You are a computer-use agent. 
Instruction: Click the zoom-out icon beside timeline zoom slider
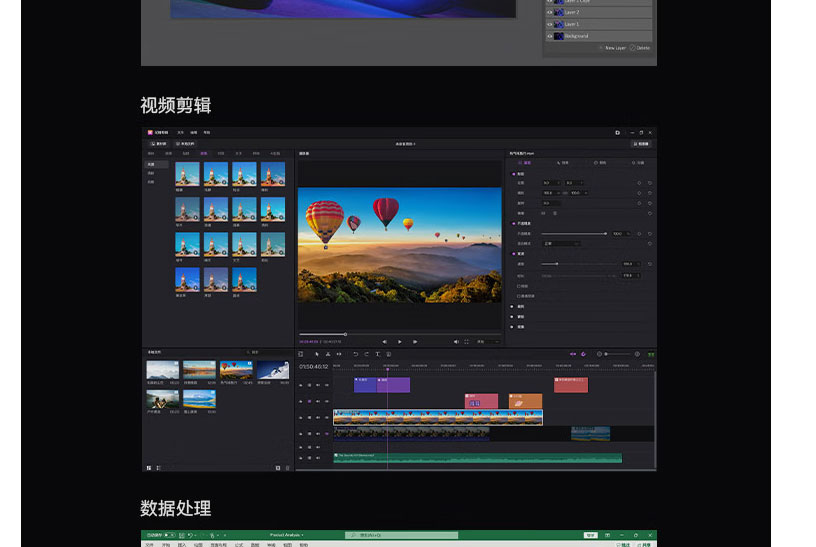[599, 354]
